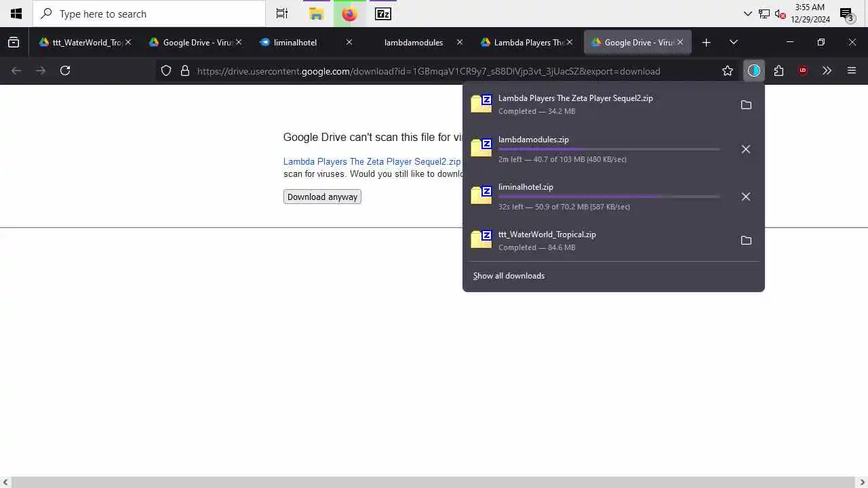Close the Lambda Players tab
Viewport: 868px width, 488px height.
[x=570, y=42]
